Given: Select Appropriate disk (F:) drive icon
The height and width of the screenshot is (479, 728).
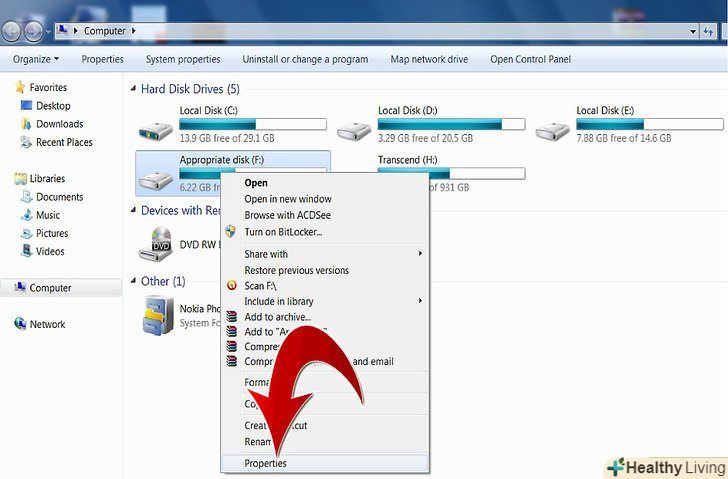Looking at the screenshot, I should (x=156, y=180).
